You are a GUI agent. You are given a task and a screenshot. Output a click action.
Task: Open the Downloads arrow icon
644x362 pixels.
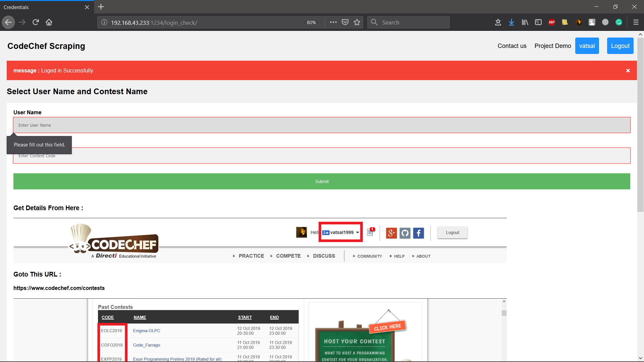pyautogui.click(x=511, y=22)
